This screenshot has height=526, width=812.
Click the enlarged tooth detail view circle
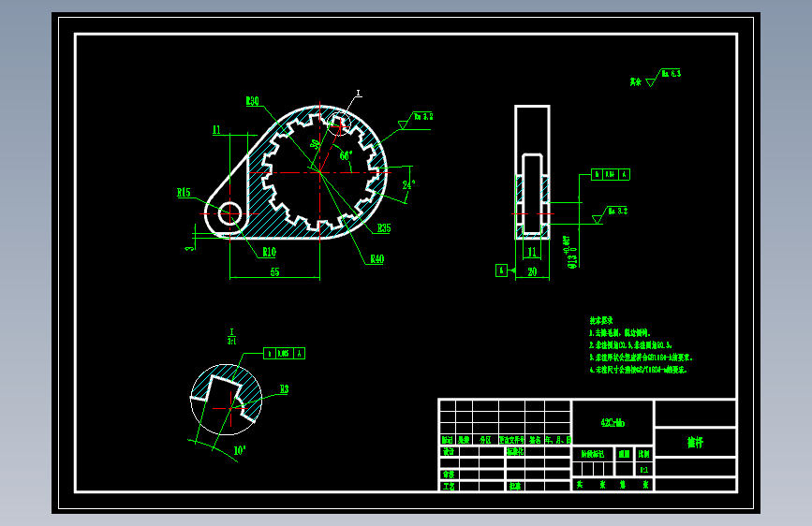click(x=227, y=399)
